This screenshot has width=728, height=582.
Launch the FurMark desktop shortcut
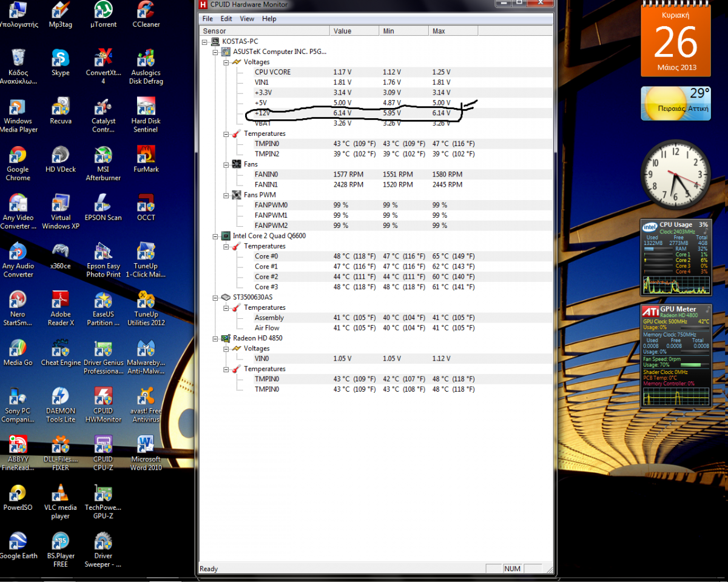(146, 159)
